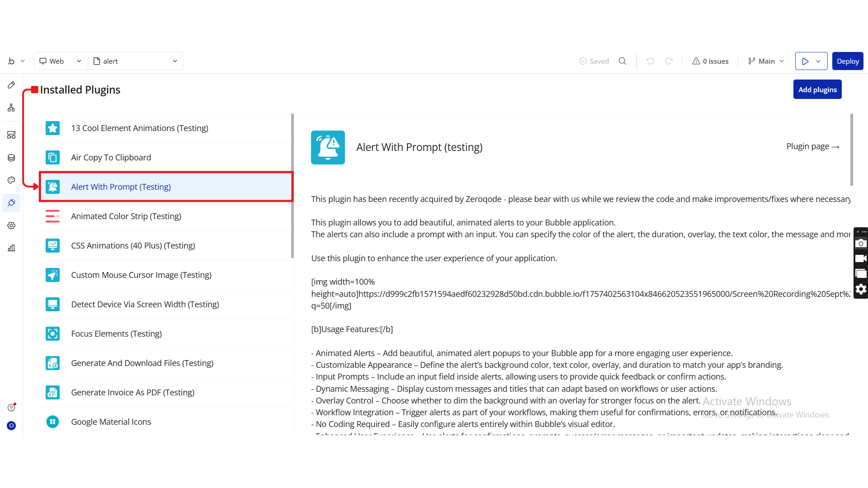Expand the Main branch dropdown

(766, 61)
